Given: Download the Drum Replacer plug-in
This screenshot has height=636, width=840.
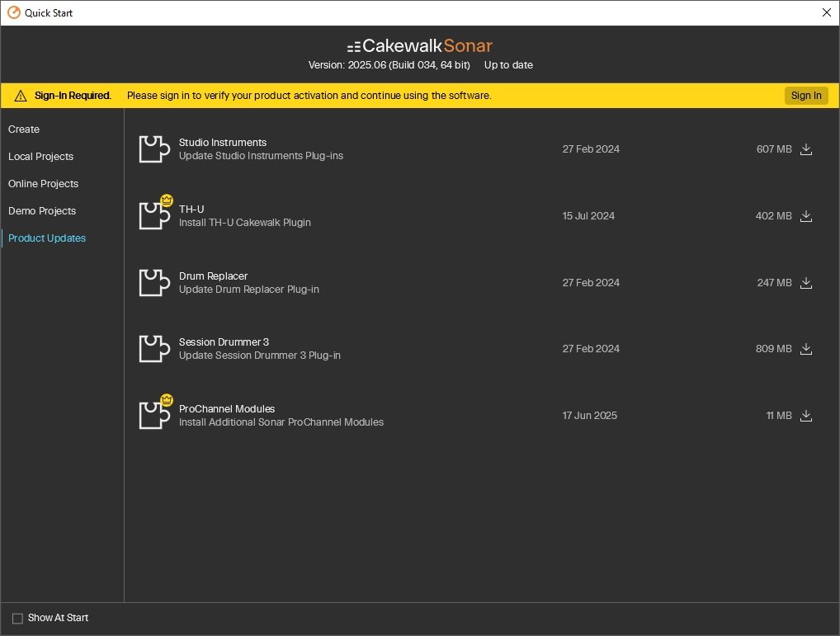Looking at the screenshot, I should pos(806,283).
